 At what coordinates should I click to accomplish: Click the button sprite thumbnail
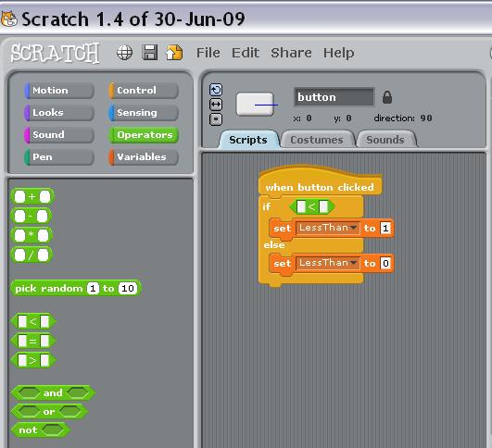(255, 105)
